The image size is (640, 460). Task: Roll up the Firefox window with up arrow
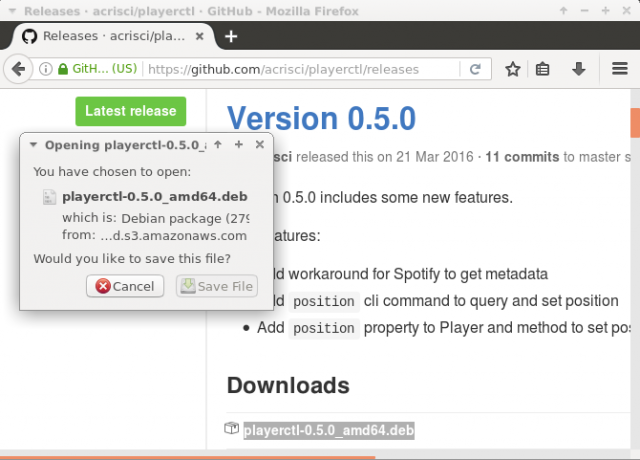563,11
